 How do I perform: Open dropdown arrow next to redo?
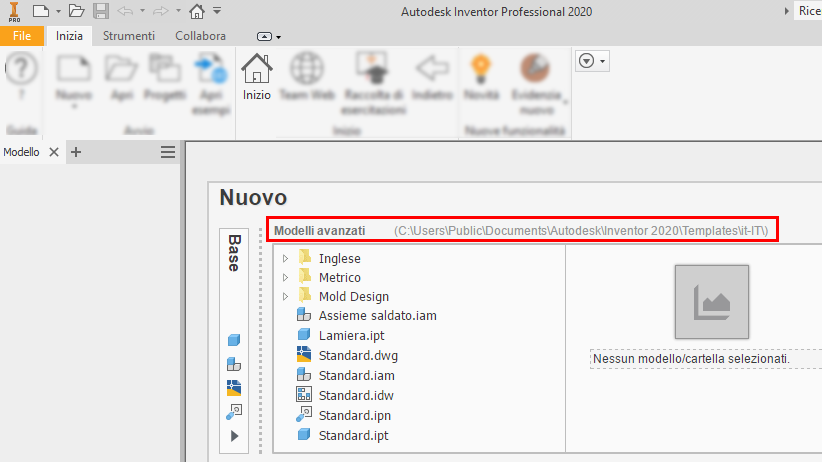pos(178,11)
